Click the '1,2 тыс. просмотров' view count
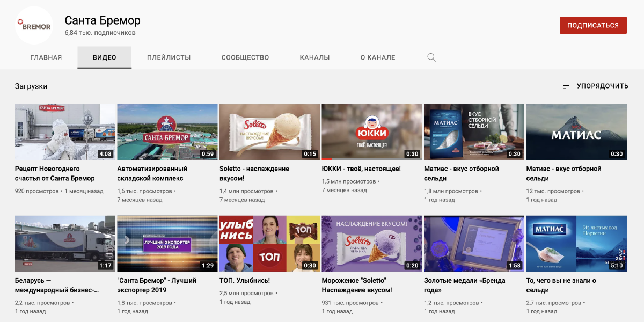 pyautogui.click(x=451, y=303)
